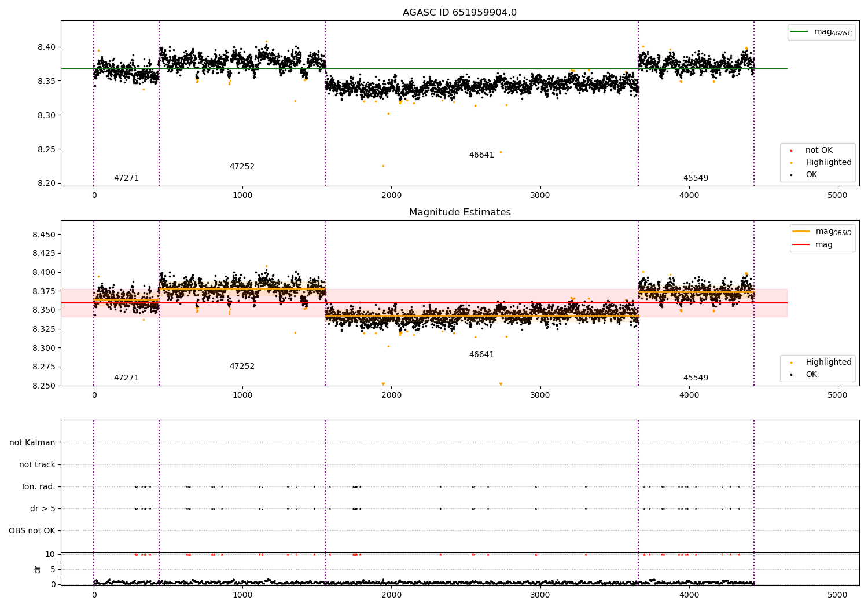Select the 'not OK' legend entry in top plot

pyautogui.click(x=819, y=151)
